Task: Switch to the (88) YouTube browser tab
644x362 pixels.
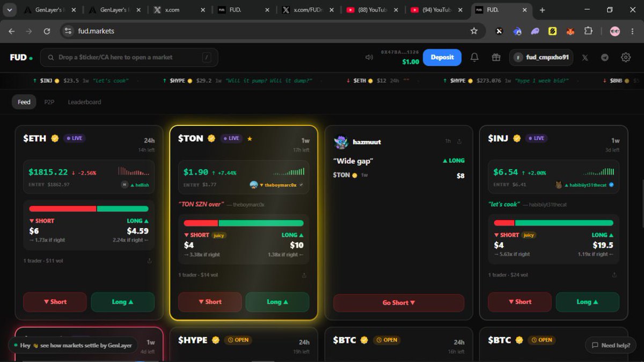Action: point(372,10)
